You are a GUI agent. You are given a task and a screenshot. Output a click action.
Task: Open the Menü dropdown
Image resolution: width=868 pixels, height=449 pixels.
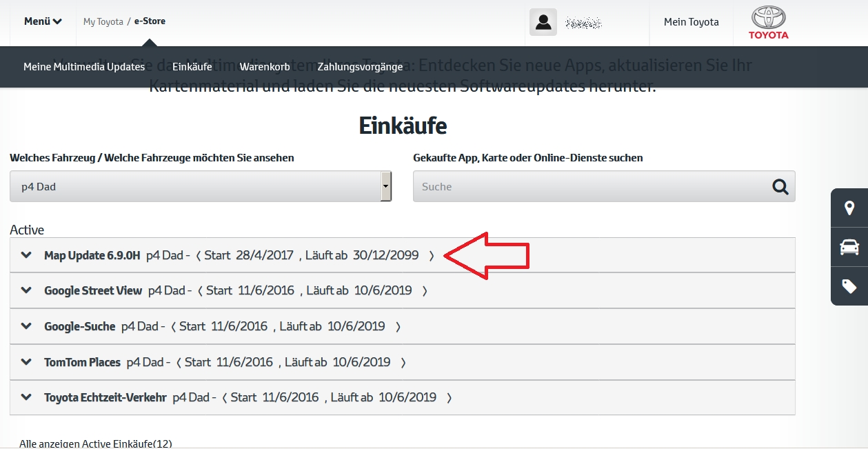click(43, 21)
